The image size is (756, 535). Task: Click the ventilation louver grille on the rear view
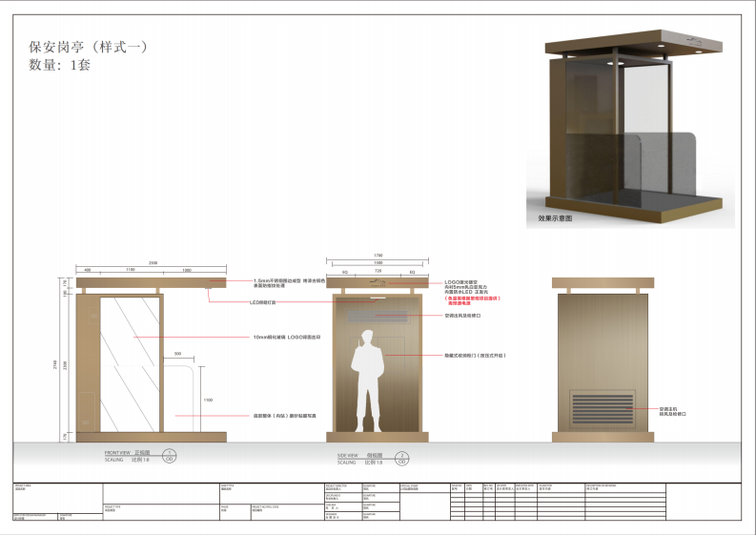[x=602, y=407]
